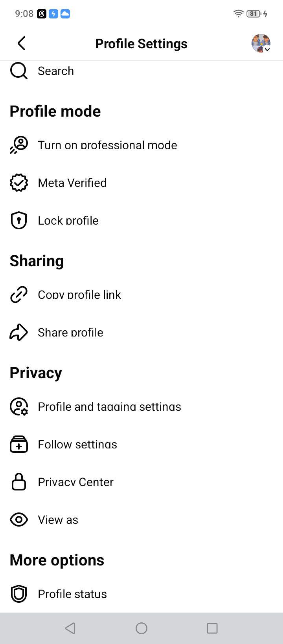Open the profile switcher avatar dropdown

point(261,43)
